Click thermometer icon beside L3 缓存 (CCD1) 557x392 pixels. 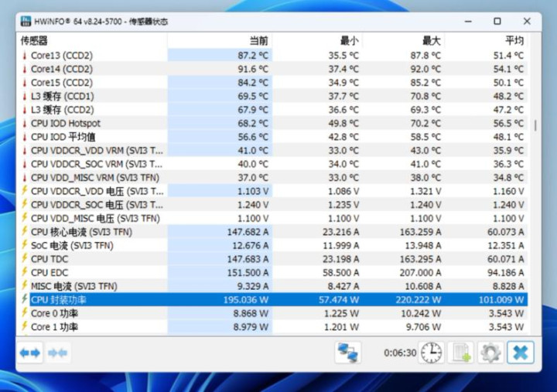coord(25,96)
